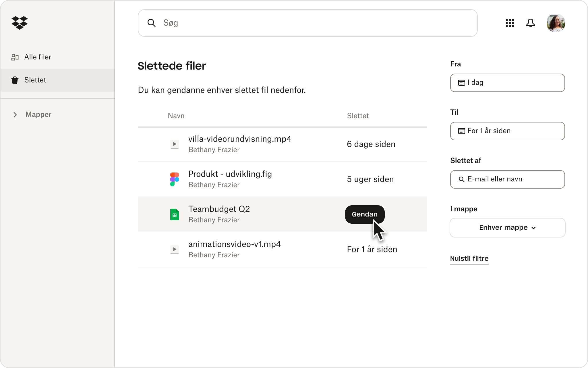
Task: Select file animationsvideo-v1.mp4
Action: (x=235, y=244)
